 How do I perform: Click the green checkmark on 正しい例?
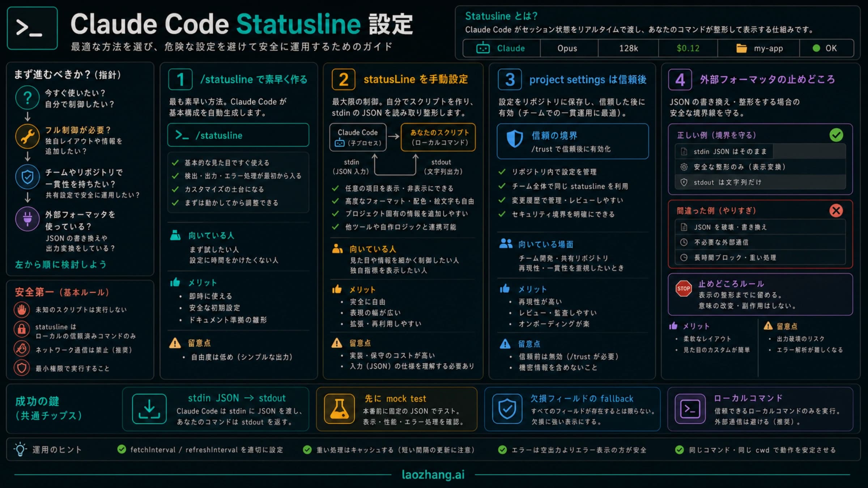[x=836, y=135]
